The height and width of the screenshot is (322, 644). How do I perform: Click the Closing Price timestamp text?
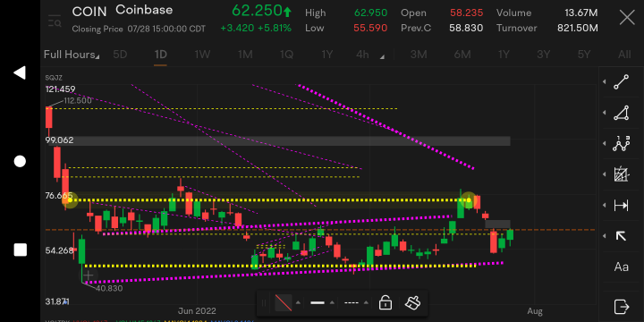pyautogui.click(x=139, y=30)
